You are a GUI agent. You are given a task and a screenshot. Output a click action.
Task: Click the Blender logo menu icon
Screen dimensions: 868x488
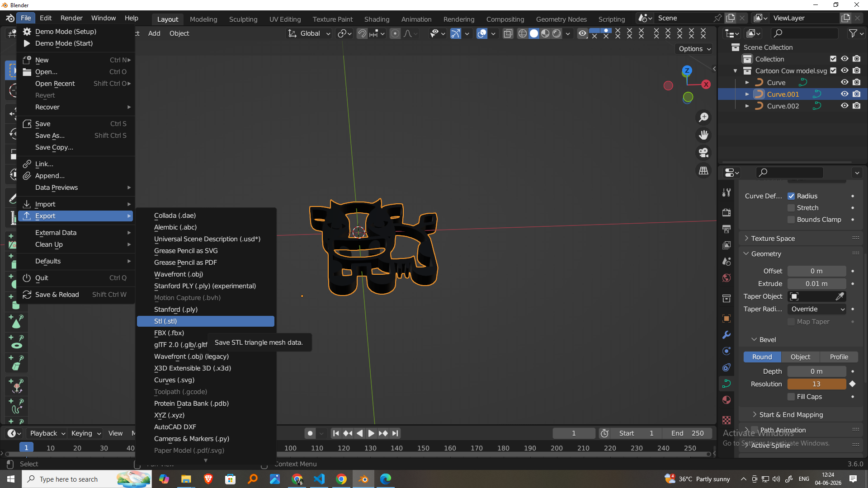[x=10, y=18]
